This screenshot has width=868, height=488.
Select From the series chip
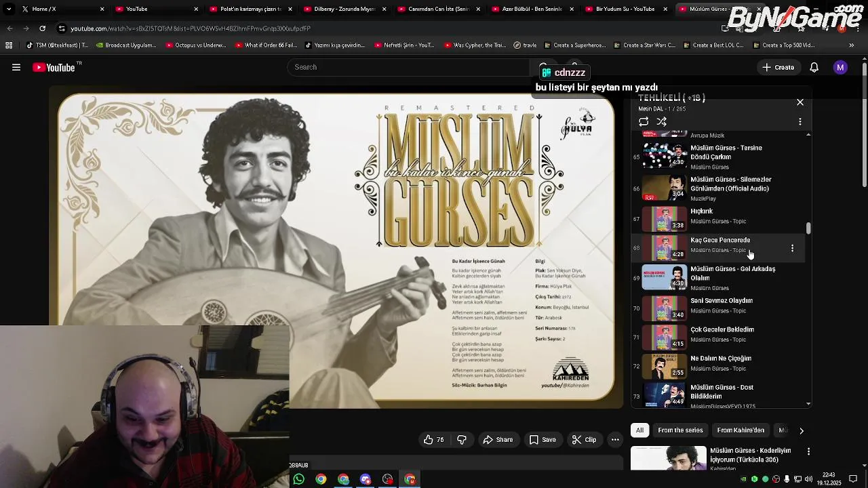680,430
